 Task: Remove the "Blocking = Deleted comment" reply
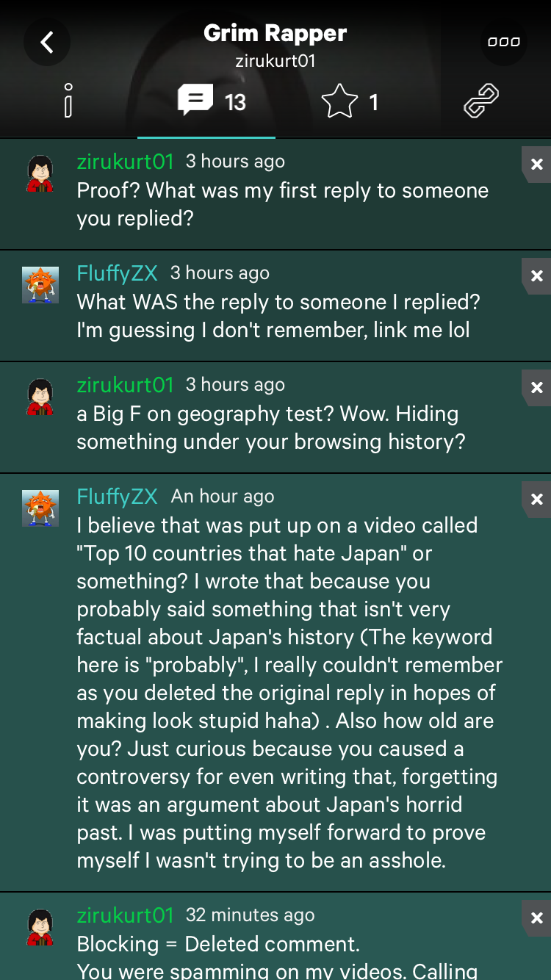536,918
